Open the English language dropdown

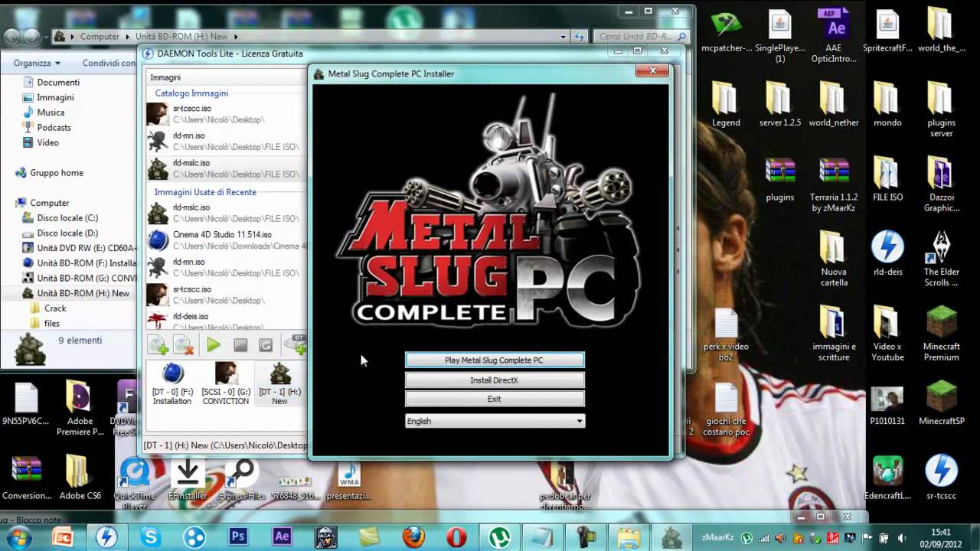(495, 421)
